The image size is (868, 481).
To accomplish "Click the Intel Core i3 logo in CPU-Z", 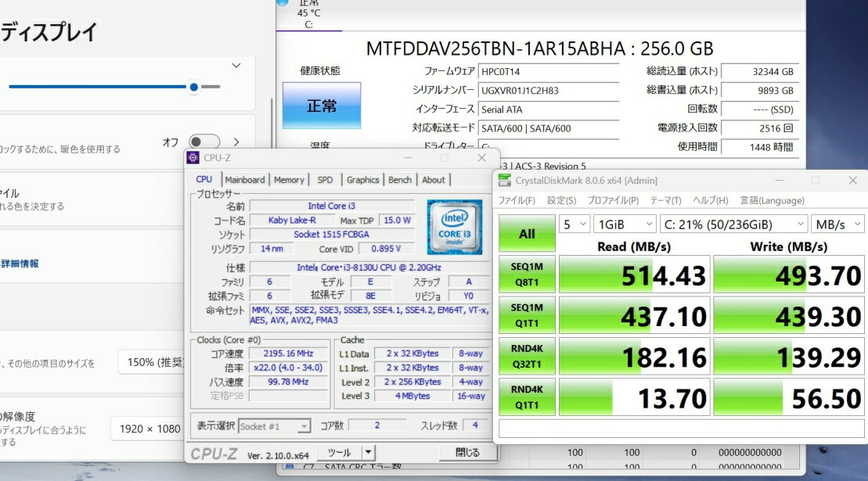I will [455, 227].
